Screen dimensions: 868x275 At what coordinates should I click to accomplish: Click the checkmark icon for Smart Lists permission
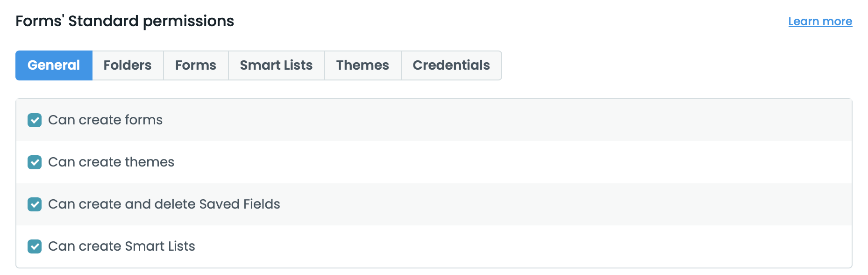(x=35, y=246)
